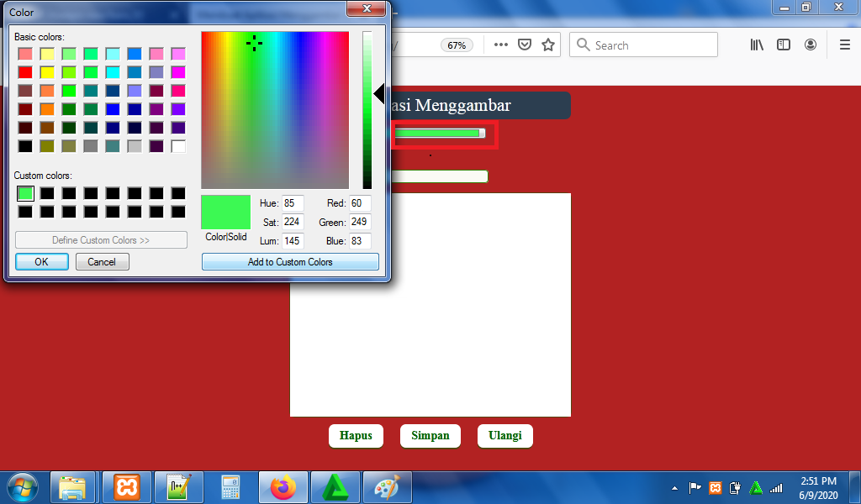This screenshot has height=504, width=861.
Task: Click the Green value field
Action: click(x=360, y=222)
